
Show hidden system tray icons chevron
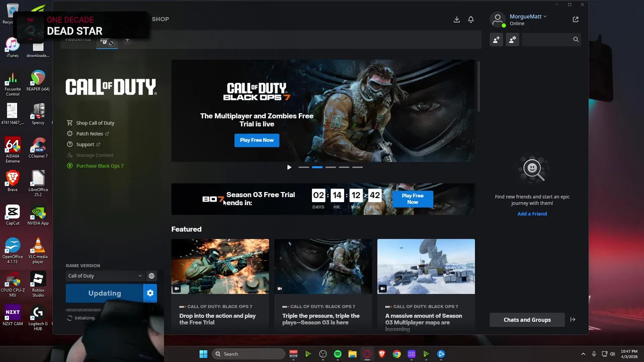[583, 354]
